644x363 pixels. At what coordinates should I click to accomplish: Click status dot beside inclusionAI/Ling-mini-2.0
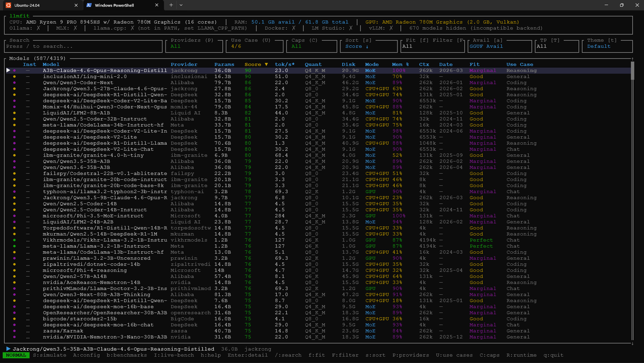[15, 76]
